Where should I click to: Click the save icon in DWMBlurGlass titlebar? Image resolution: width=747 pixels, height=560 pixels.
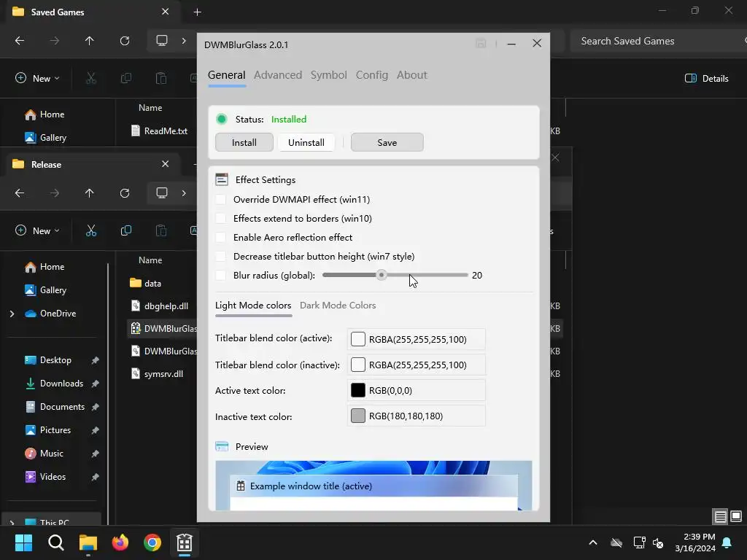click(481, 43)
